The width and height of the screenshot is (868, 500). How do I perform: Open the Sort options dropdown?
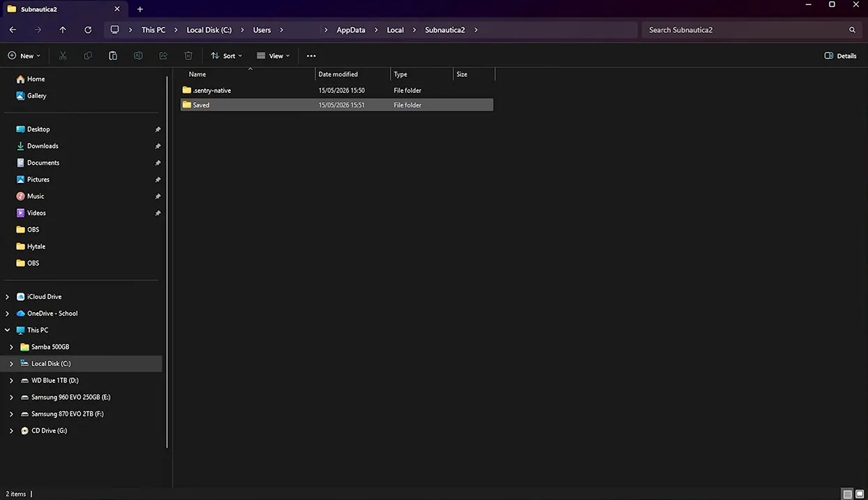click(227, 56)
